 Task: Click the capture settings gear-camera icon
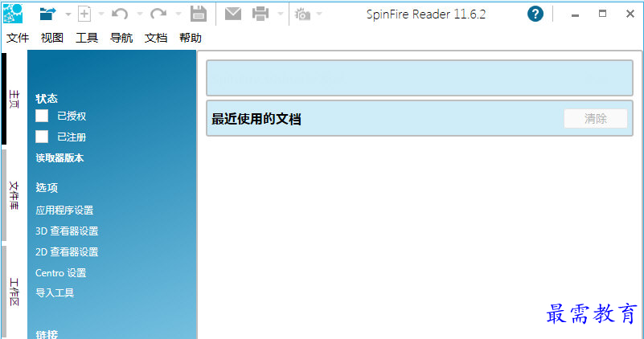(302, 14)
